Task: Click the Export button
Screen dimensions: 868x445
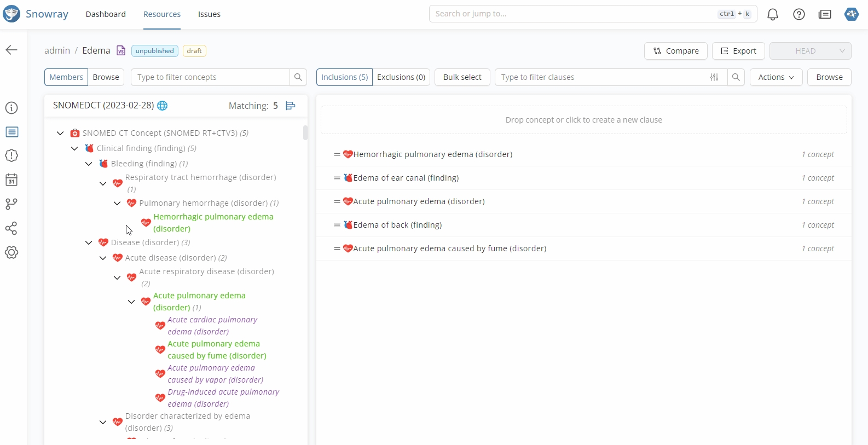Action: click(x=738, y=51)
